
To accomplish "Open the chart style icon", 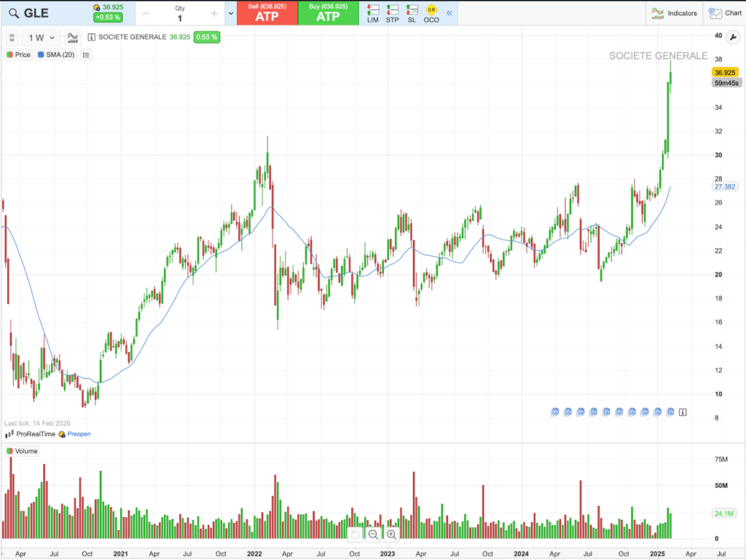I will (73, 38).
